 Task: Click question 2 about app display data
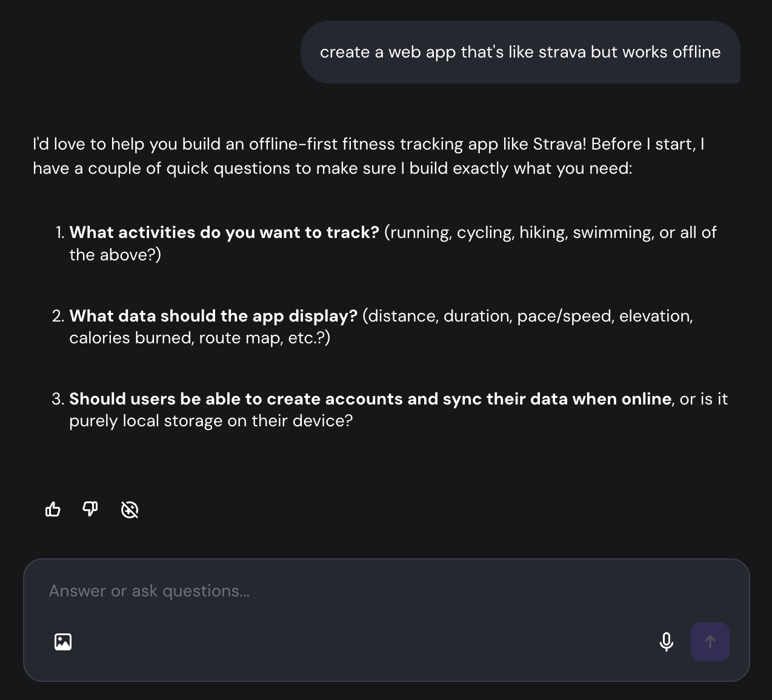[382, 326]
